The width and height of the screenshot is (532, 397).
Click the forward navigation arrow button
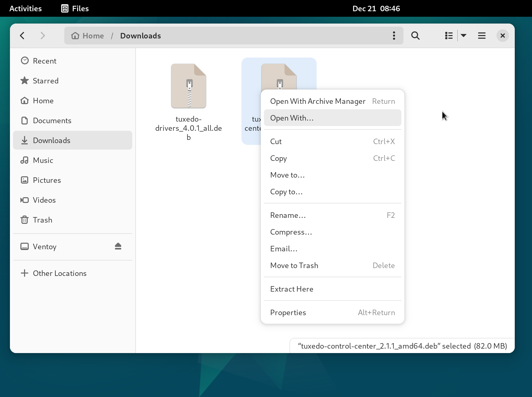(x=43, y=36)
